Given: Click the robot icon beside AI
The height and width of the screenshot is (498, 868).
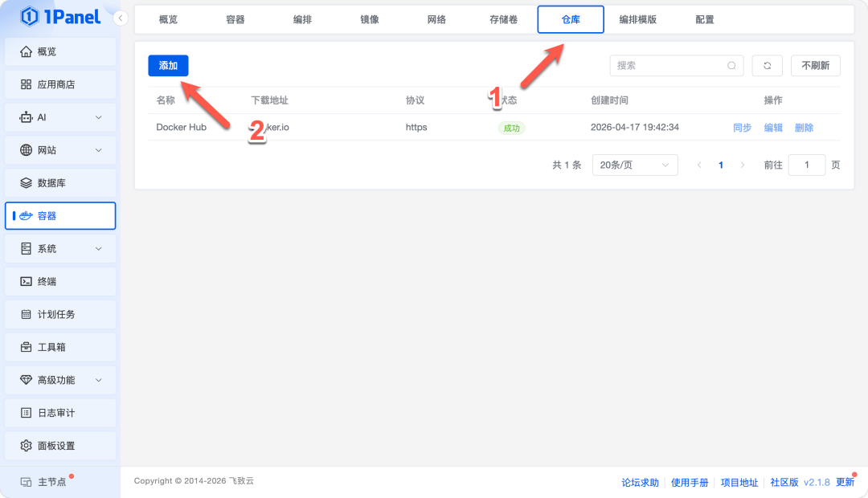Looking at the screenshot, I should [26, 117].
